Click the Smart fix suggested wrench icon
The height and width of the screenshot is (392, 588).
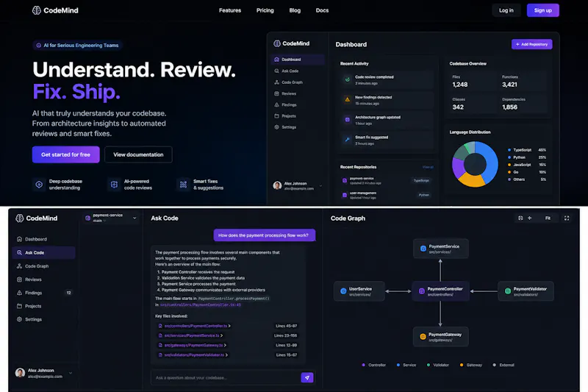click(348, 140)
